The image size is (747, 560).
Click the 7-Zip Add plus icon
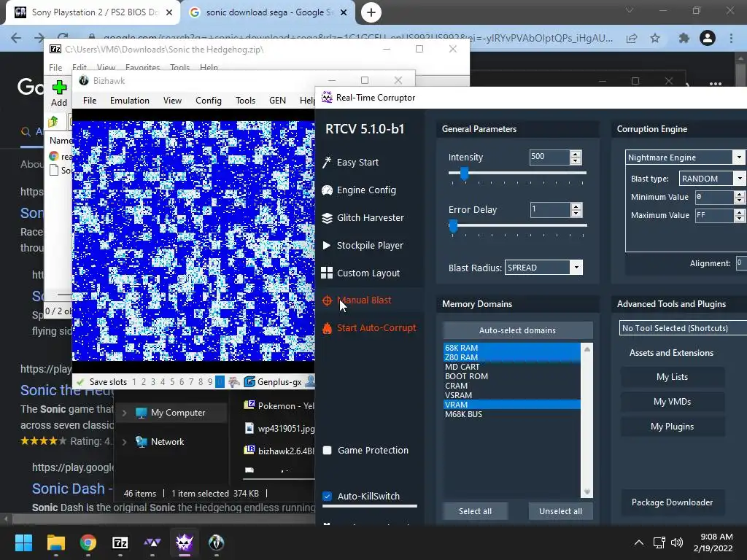tap(59, 87)
